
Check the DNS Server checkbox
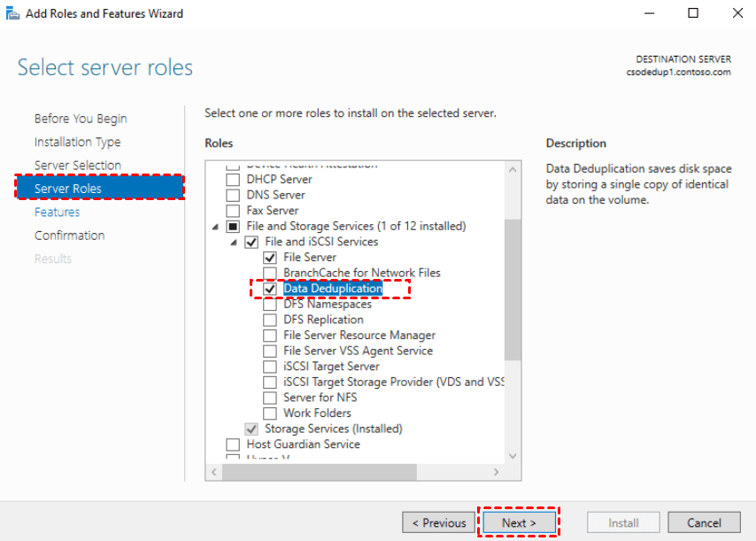[x=233, y=196]
